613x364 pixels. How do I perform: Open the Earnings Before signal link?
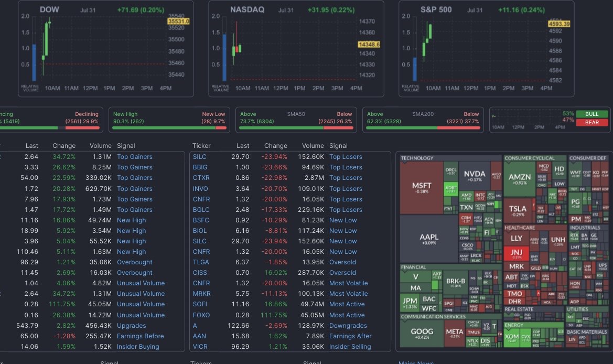coord(141,336)
